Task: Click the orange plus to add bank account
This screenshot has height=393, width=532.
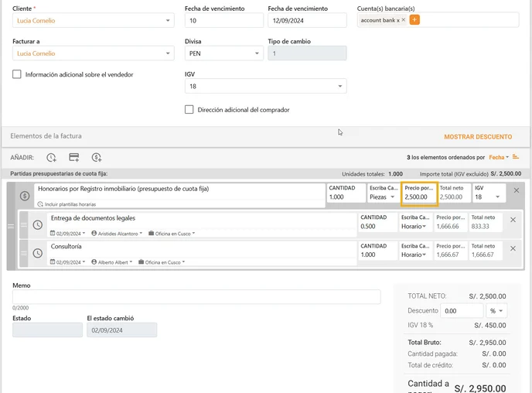Action: point(414,20)
